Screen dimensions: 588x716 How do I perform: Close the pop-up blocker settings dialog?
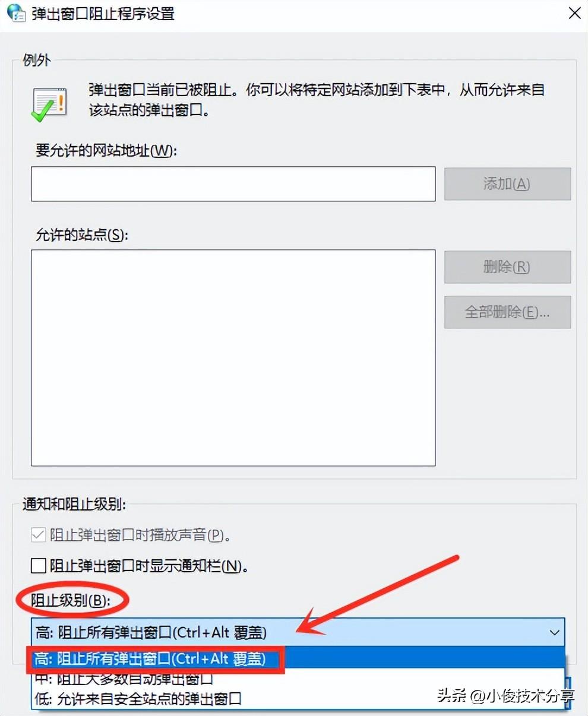click(574, 13)
